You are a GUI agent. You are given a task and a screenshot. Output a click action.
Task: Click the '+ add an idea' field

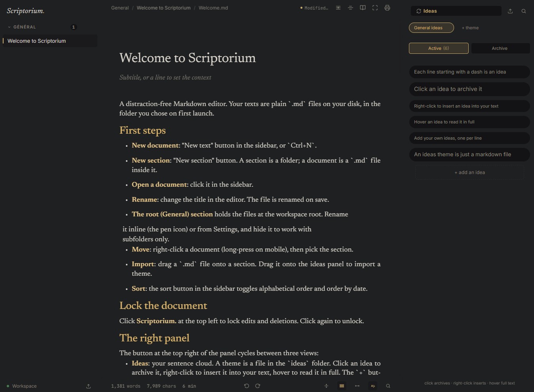coord(469,172)
